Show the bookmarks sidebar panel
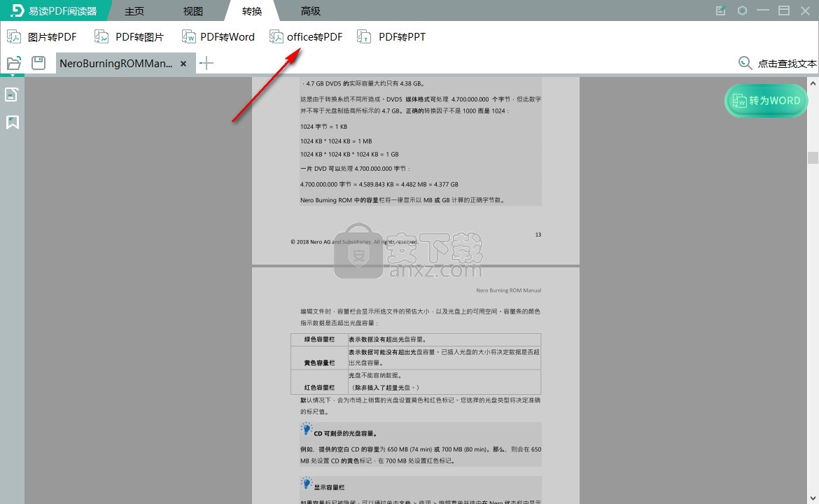Viewport: 819px width, 504px height. pyautogui.click(x=12, y=122)
